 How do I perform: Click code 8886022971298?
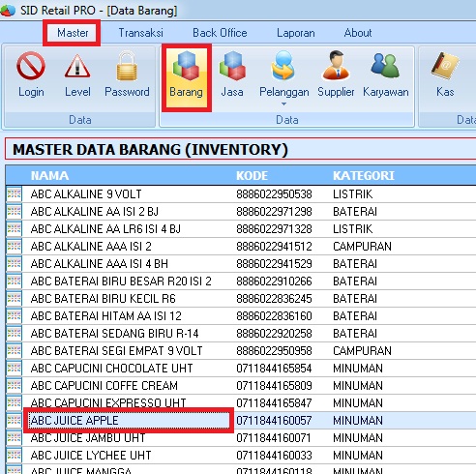click(274, 212)
